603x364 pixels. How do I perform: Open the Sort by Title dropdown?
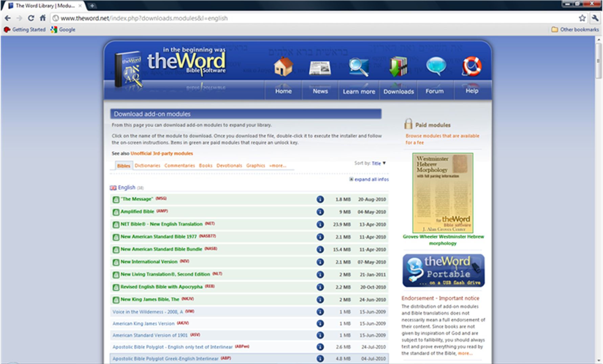tap(379, 163)
